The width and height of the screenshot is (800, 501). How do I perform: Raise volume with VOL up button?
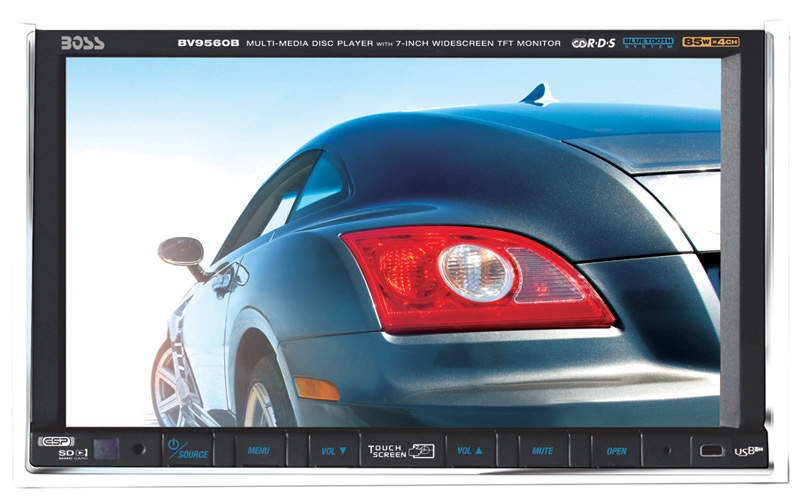[470, 451]
